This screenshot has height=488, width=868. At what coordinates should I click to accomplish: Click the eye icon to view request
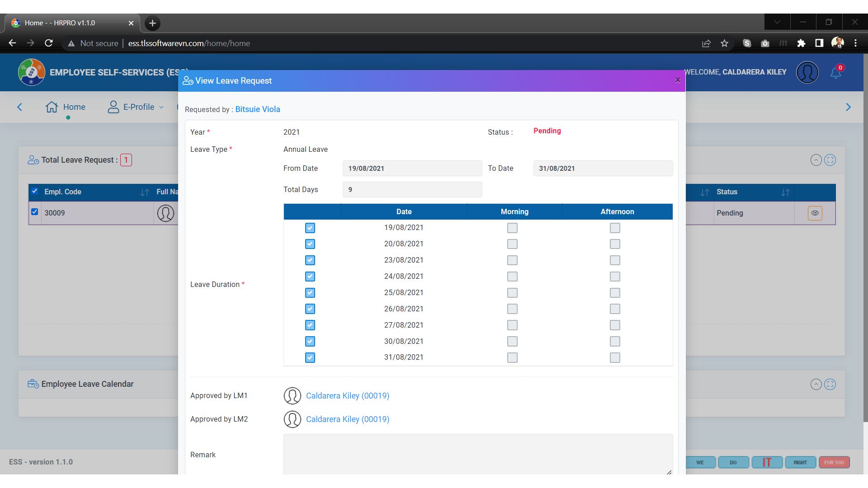[815, 213]
